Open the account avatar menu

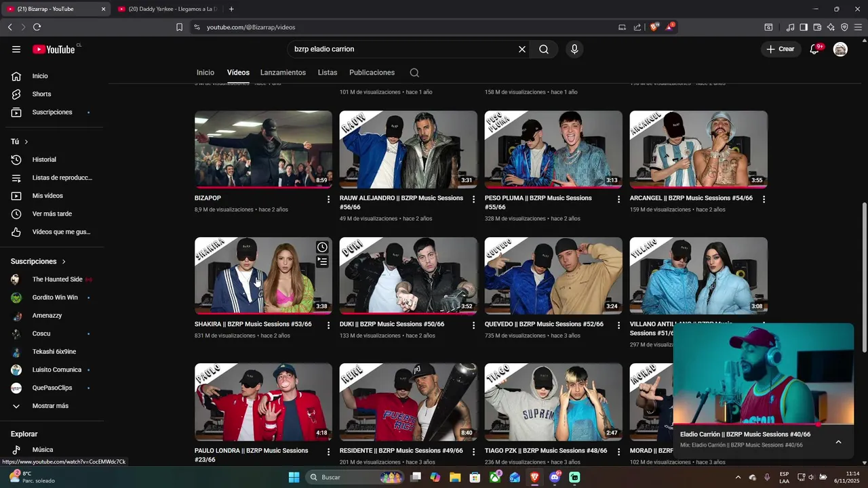pos(840,49)
